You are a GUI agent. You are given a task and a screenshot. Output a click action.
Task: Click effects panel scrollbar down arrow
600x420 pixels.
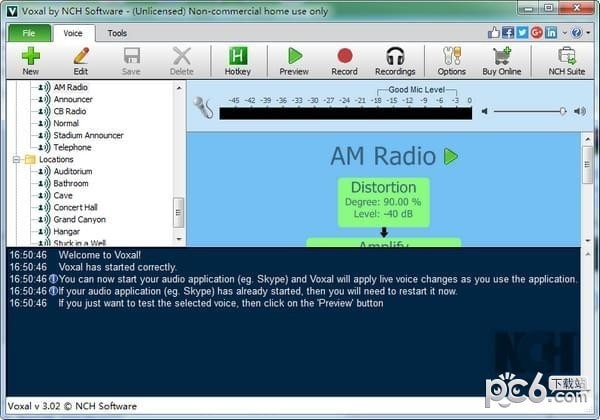(x=588, y=241)
